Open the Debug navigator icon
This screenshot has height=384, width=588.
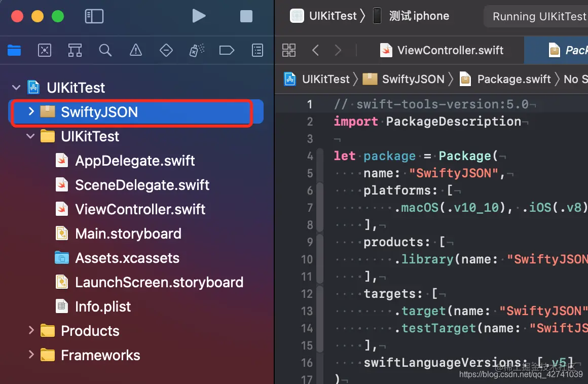197,50
